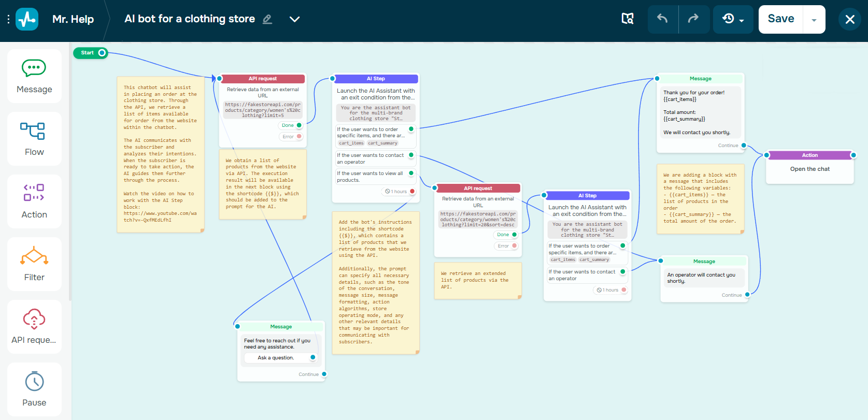Click cart_summary tag in the second AI Step
Viewport: 868px width, 420px height.
(594, 260)
